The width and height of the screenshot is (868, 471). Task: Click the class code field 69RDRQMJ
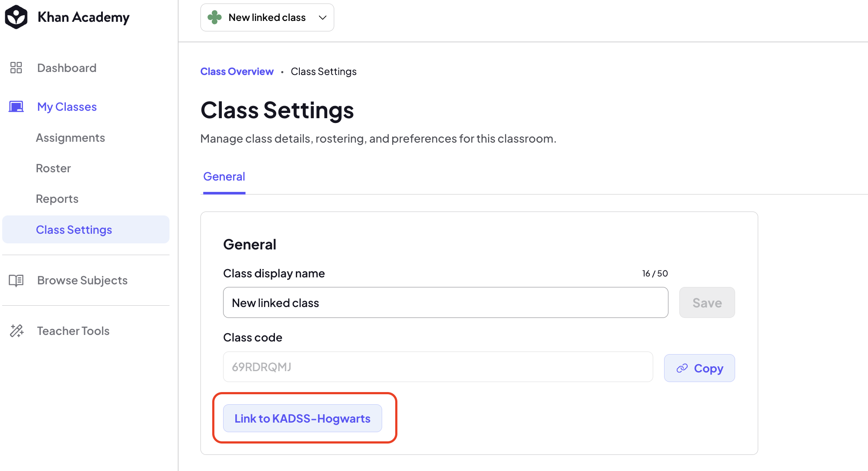tap(438, 367)
